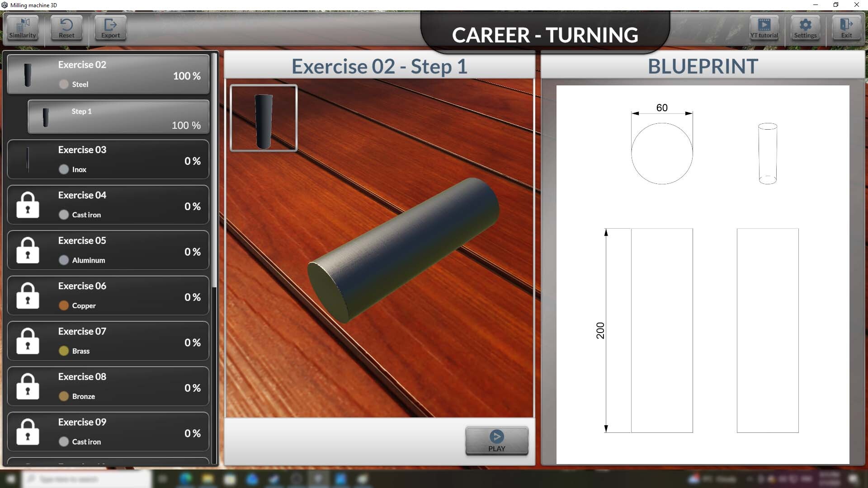
Task: Select the Steel material radio for Exercise 02
Action: point(63,84)
